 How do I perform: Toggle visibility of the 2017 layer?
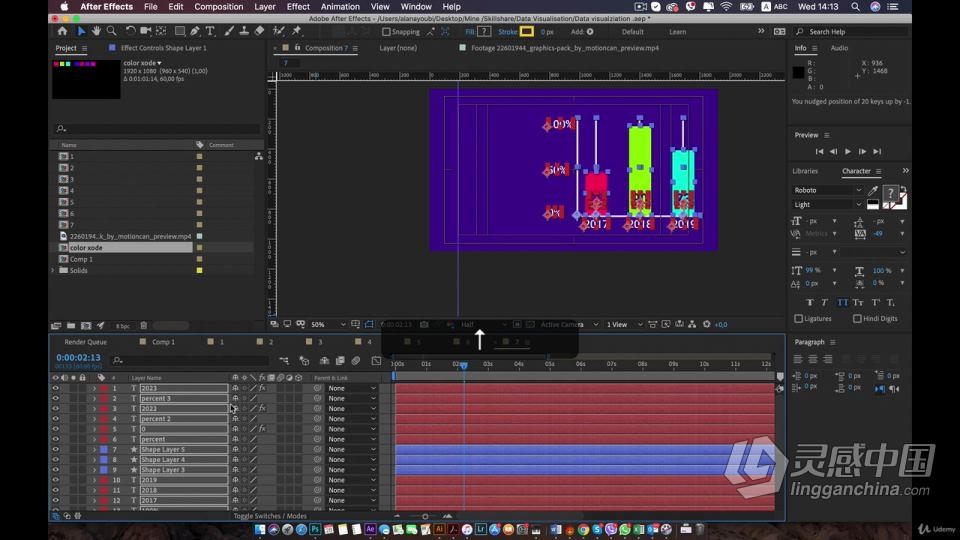[x=56, y=500]
